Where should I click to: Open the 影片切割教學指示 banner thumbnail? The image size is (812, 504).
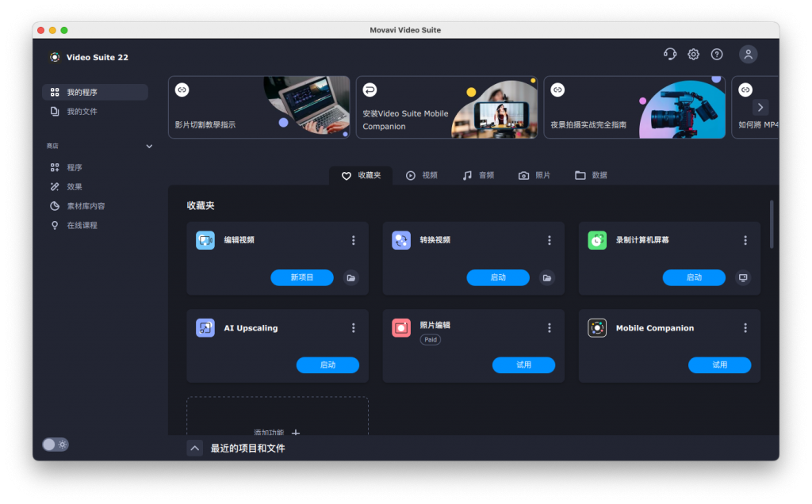pyautogui.click(x=307, y=107)
